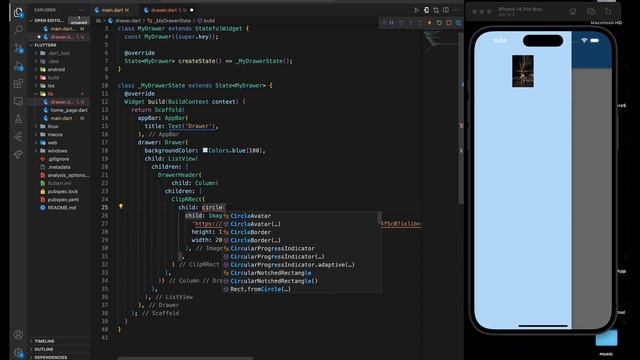Open home_page.dart in the file tree
The width and height of the screenshot is (640, 360).
pyautogui.click(x=69, y=110)
